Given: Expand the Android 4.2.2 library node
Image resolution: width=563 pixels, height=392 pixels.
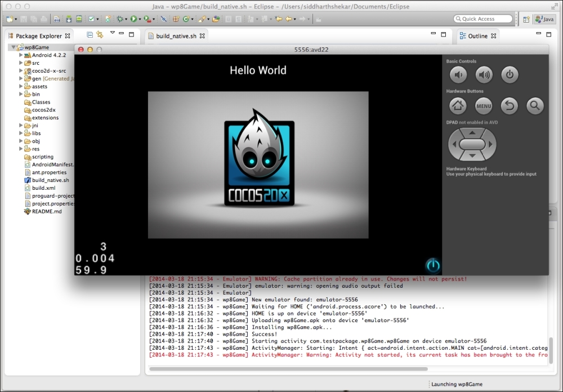Looking at the screenshot, I should point(21,55).
